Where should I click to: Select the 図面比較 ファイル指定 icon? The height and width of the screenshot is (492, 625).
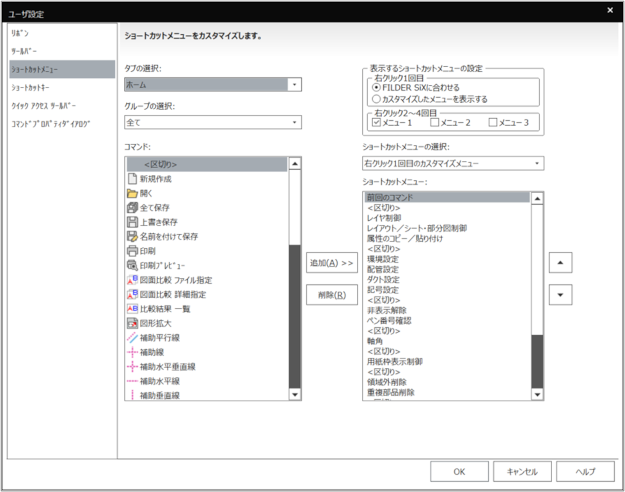[x=131, y=281]
